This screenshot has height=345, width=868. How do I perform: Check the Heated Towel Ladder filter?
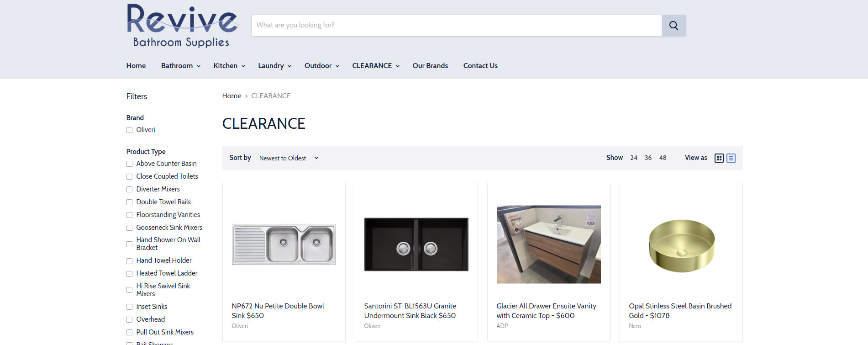click(x=130, y=274)
